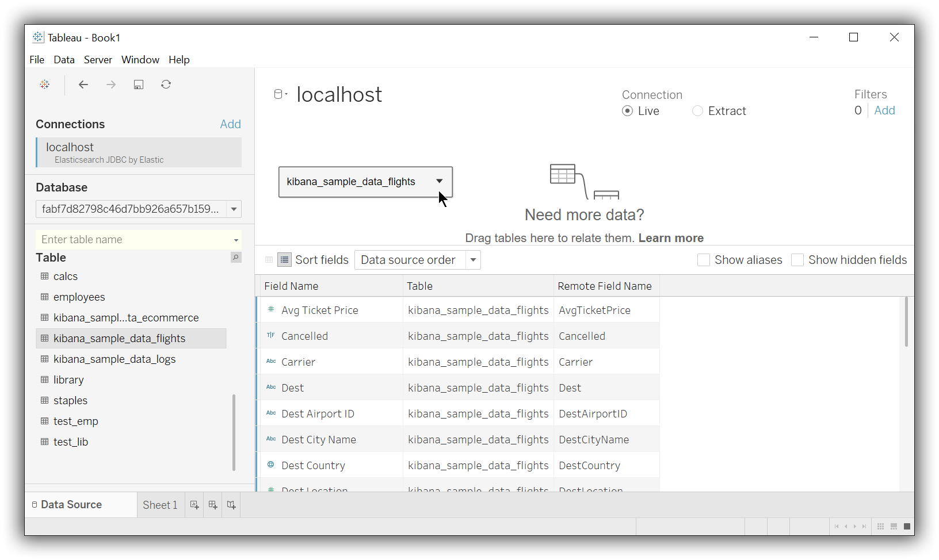Click Add next to Connections

coord(230,124)
